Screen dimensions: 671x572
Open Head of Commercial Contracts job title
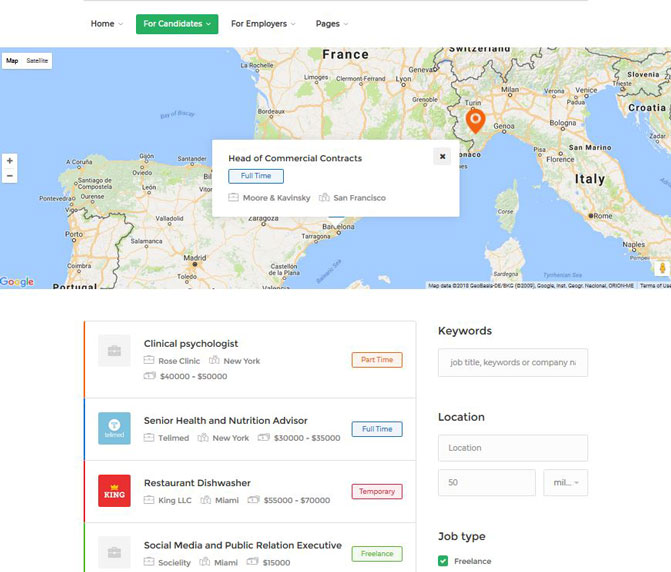295,158
